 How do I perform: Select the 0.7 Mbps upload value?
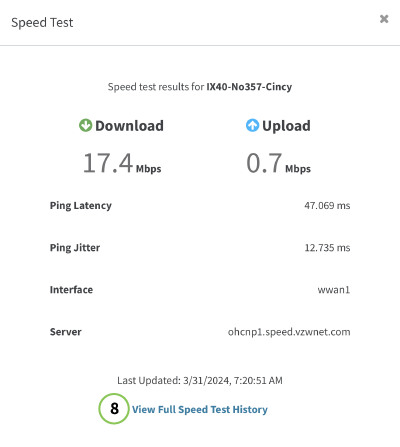pyautogui.click(x=278, y=163)
